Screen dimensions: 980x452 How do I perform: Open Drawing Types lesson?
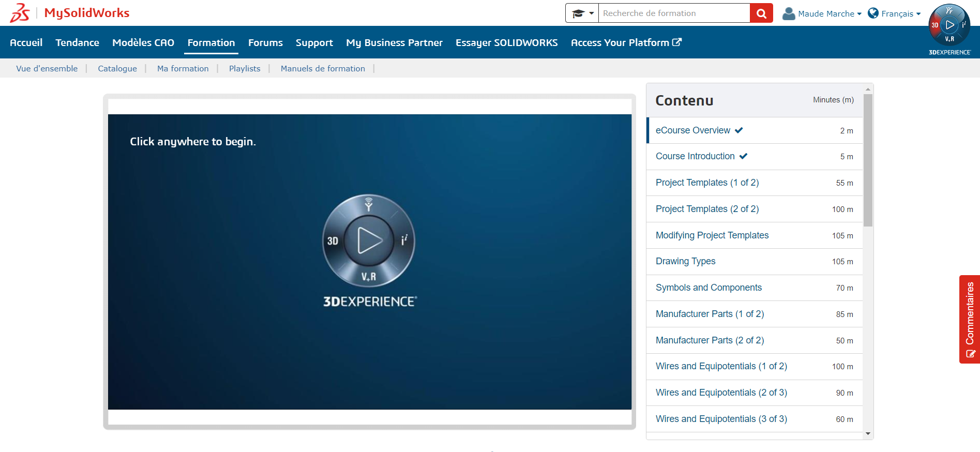(x=685, y=261)
